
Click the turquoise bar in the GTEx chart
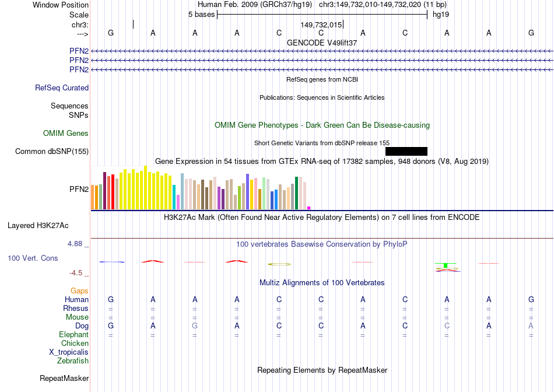point(174,197)
